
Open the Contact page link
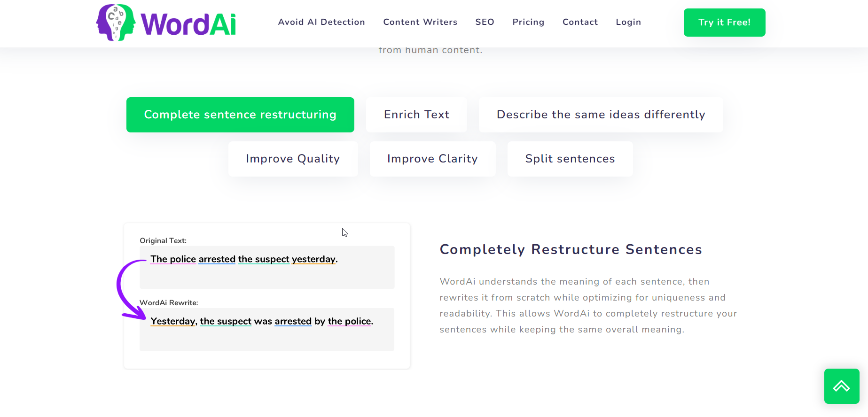[x=580, y=22]
